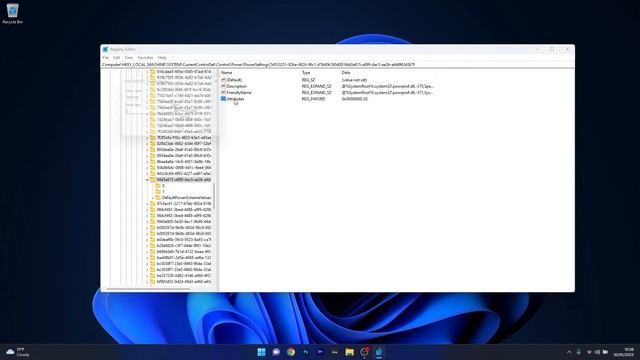Click folder icon of key 0
Viewport: 640px width, 360px height.
(158, 185)
